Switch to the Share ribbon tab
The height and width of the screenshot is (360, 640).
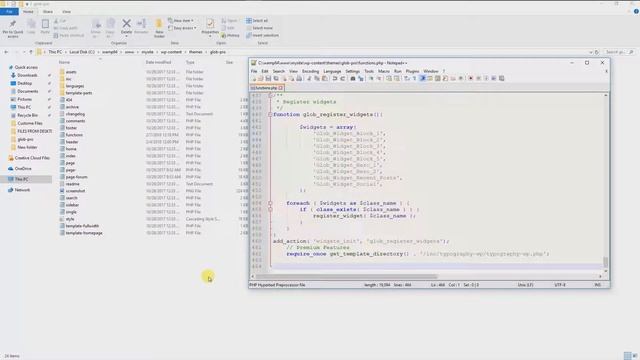pos(48,12)
